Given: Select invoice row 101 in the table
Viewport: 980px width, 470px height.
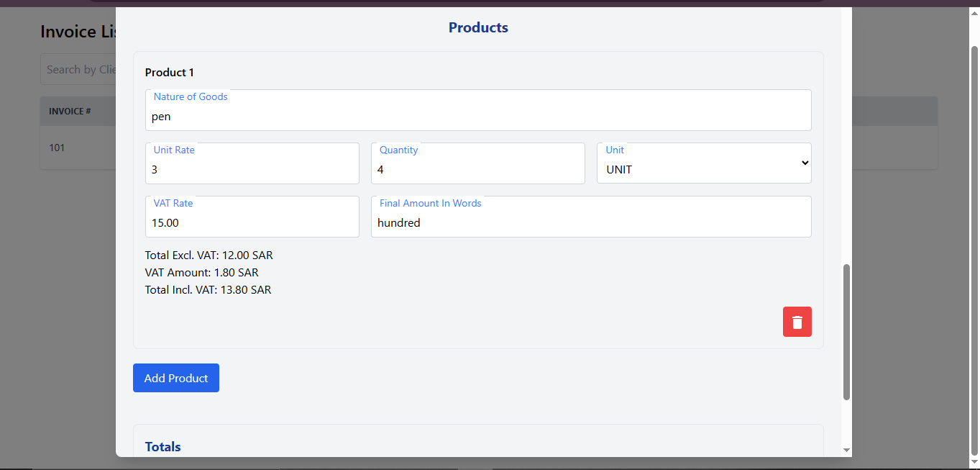Looking at the screenshot, I should coord(56,148).
